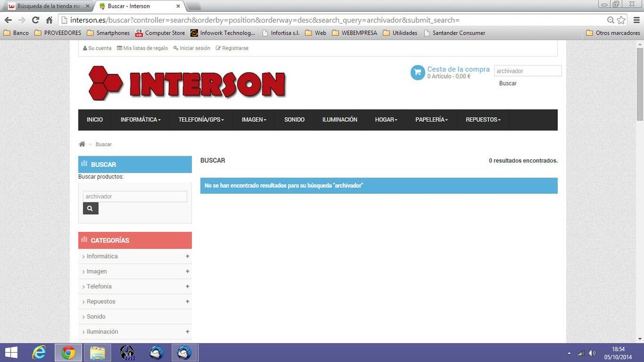Expand Iluminación category with plus
The image size is (644, 362).
coord(187,332)
